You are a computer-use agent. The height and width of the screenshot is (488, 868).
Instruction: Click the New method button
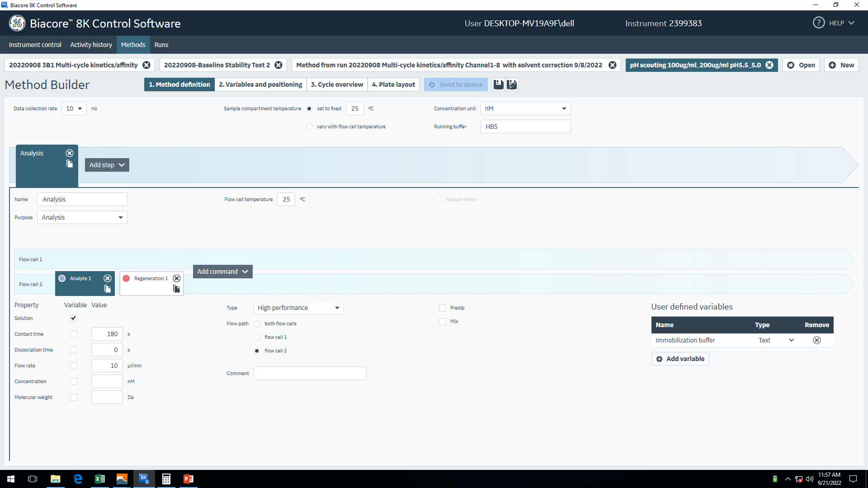[841, 65]
